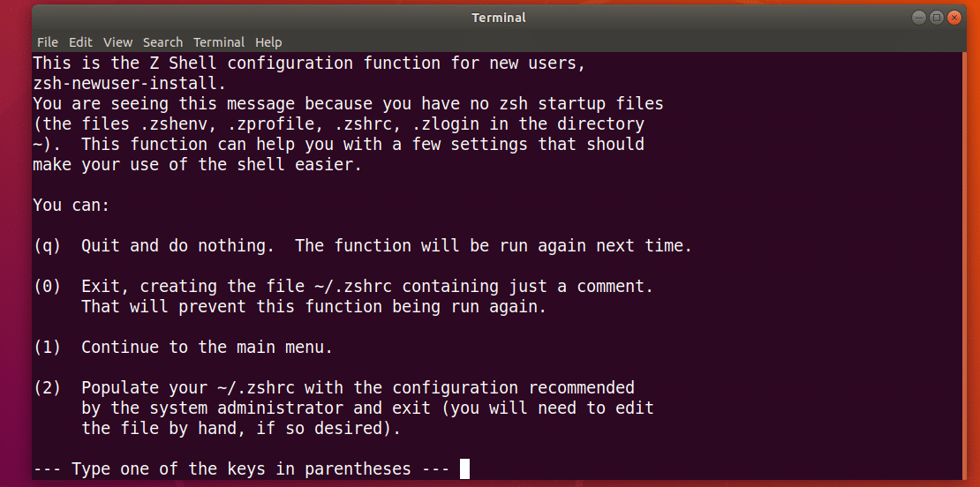Click the block cursor after the prompt
Viewport: 980px width, 487px height.
point(464,468)
